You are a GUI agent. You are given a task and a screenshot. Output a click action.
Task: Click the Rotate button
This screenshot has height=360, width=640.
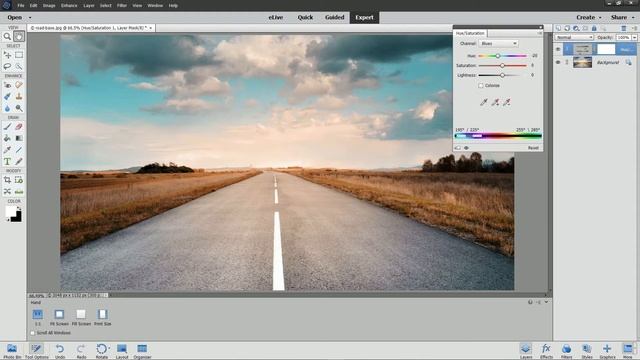click(102, 351)
